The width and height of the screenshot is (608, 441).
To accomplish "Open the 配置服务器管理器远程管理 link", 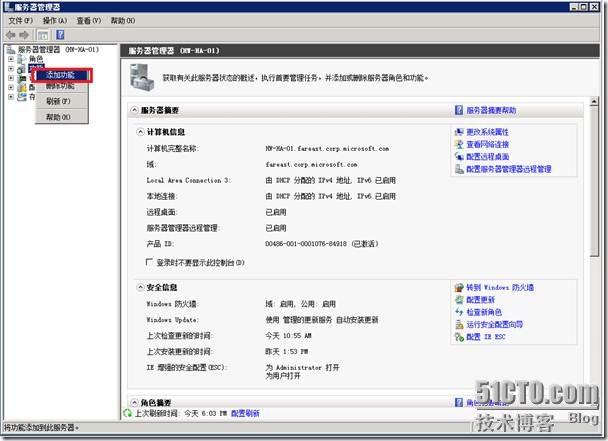I will click(x=508, y=169).
